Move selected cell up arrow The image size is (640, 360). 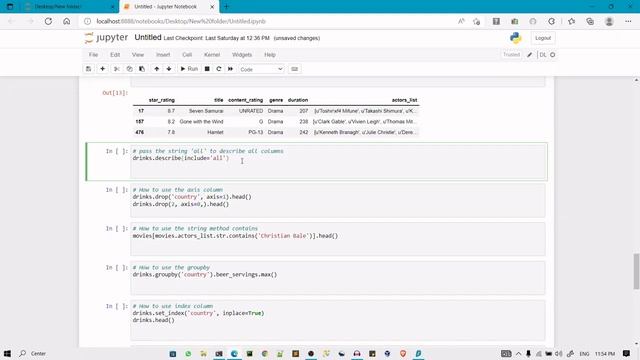(x=156, y=69)
